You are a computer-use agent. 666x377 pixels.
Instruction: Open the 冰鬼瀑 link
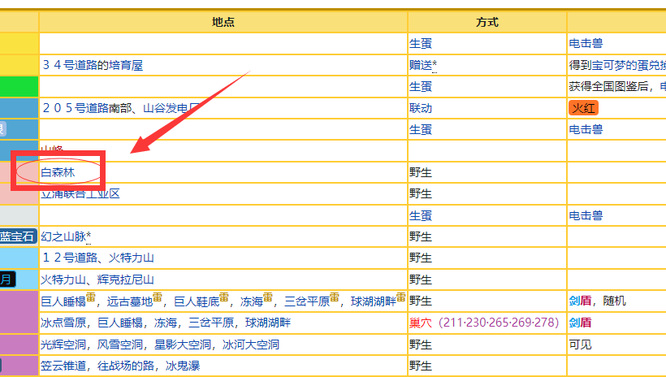(x=183, y=366)
